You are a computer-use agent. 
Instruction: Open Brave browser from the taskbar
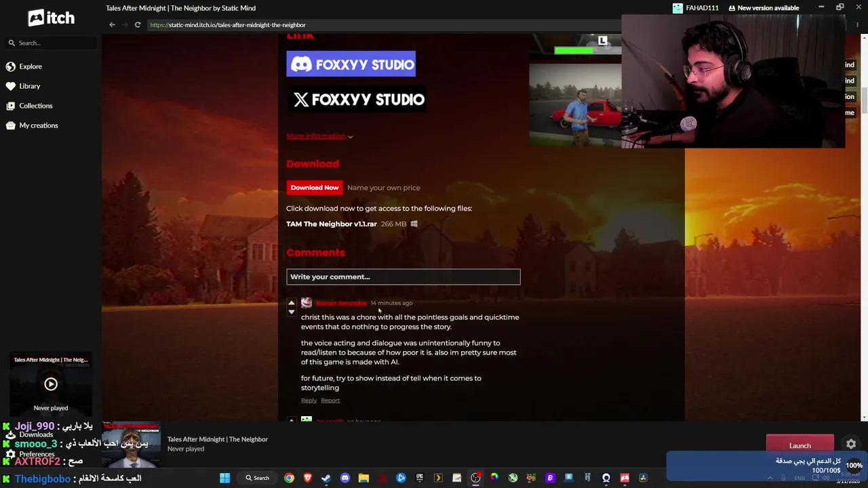(308, 478)
